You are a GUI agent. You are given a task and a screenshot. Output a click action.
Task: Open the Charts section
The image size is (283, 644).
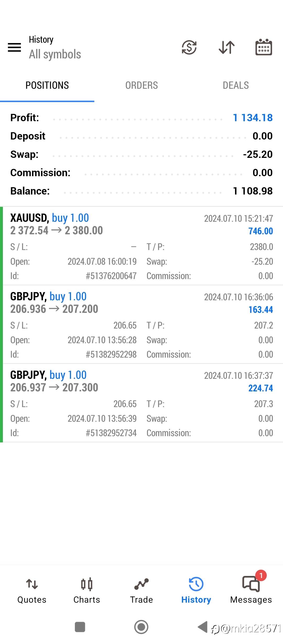(x=87, y=590)
